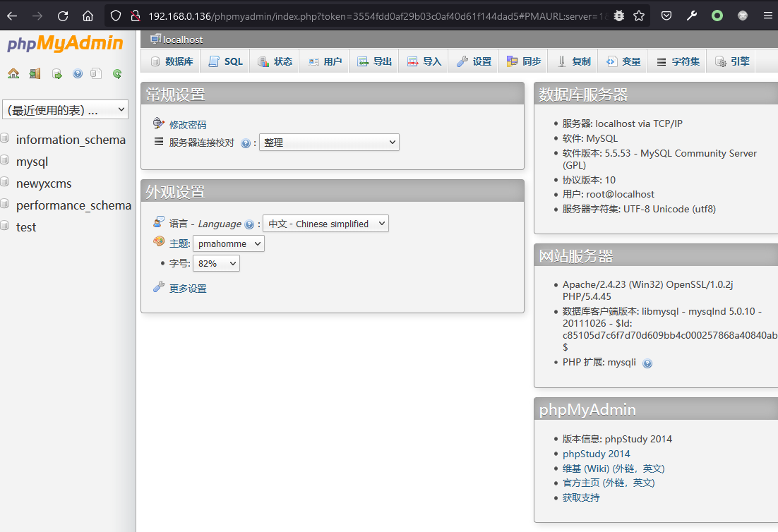Screen dimensions: 778x532
Task: Click the 修改密码 change password link
Action: click(188, 125)
